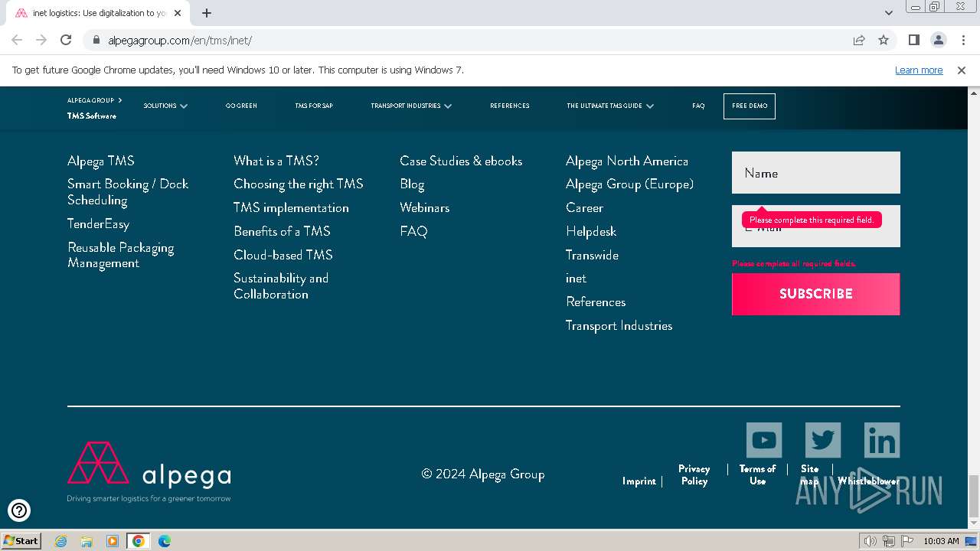This screenshot has width=980, height=551.
Task: Open Chrome profile avatar
Action: [x=939, y=41]
